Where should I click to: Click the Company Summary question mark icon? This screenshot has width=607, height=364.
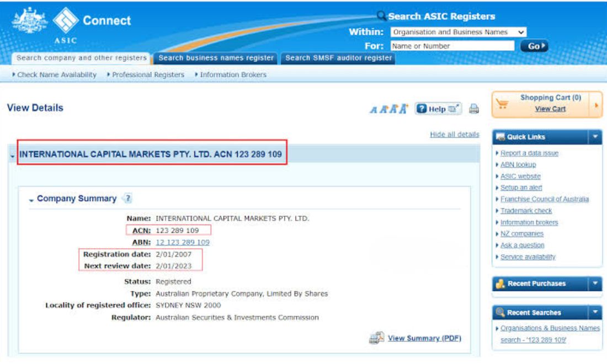point(128,198)
